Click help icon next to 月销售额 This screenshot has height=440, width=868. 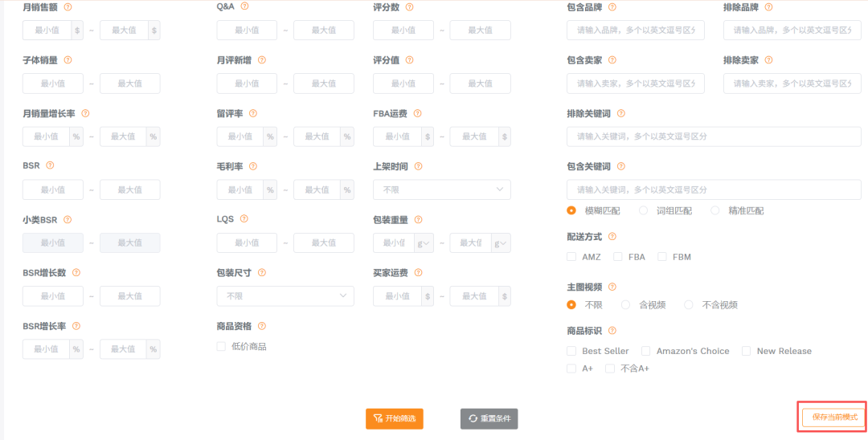pyautogui.click(x=68, y=7)
